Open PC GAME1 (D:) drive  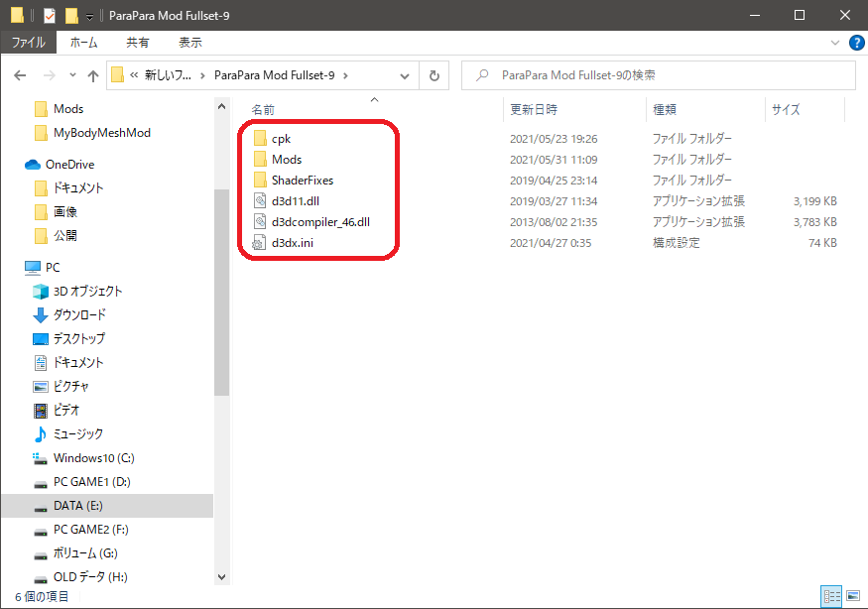[x=92, y=482]
